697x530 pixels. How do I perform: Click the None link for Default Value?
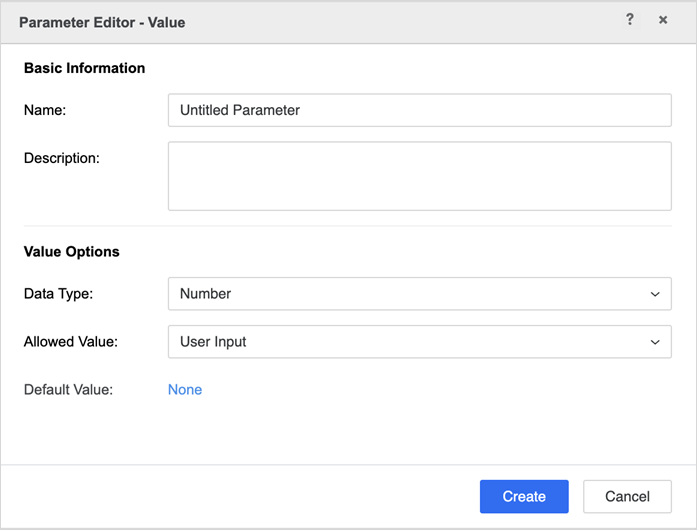(x=185, y=390)
